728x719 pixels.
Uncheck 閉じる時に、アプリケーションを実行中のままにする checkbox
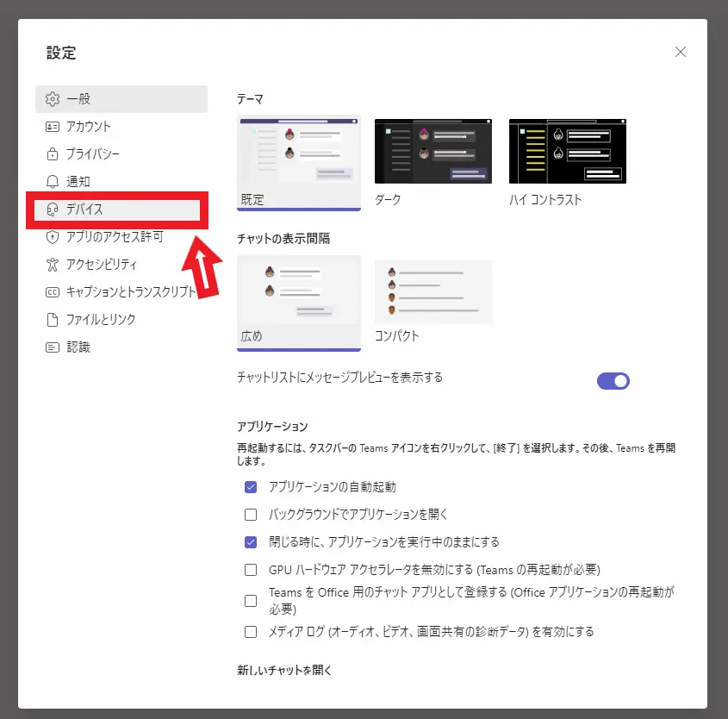pyautogui.click(x=251, y=542)
